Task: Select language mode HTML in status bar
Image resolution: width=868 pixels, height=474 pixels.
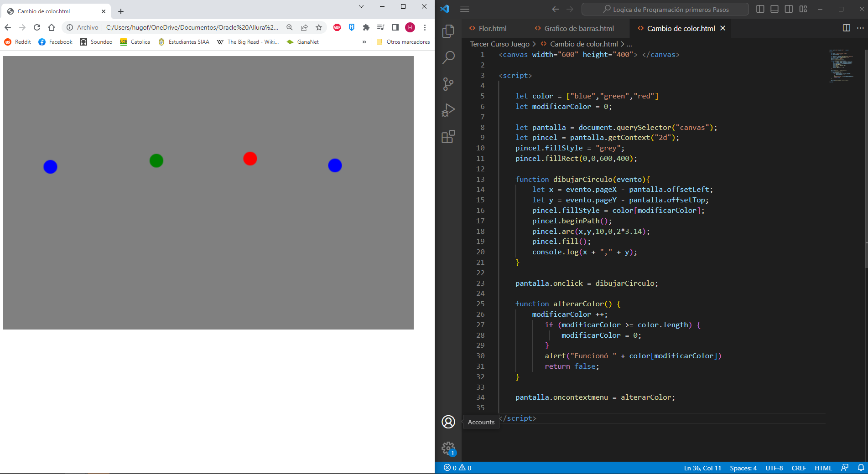Action: (x=823, y=468)
